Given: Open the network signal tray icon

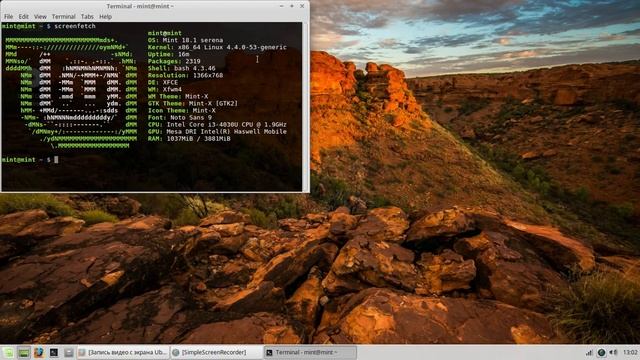Looking at the screenshot, I should point(589,352).
